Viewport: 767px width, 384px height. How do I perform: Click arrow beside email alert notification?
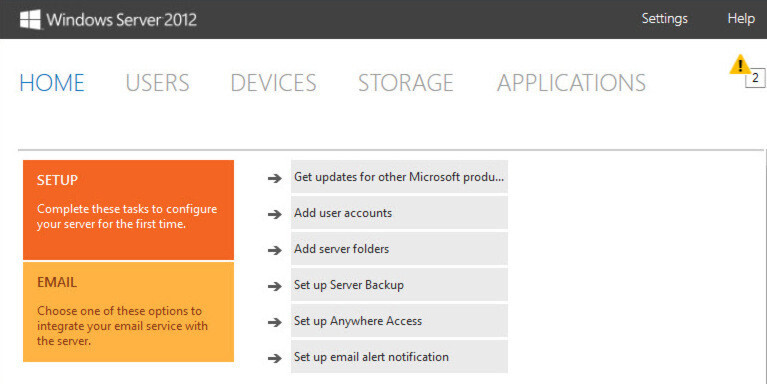click(275, 358)
